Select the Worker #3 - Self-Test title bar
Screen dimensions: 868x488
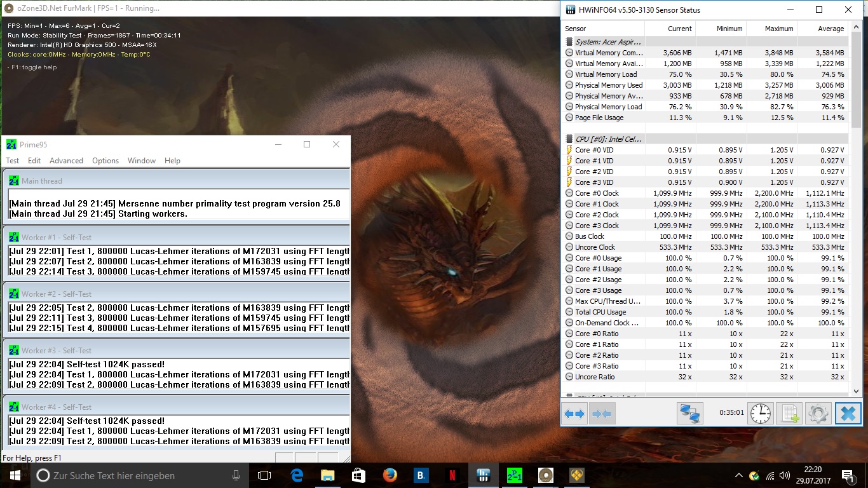tap(177, 350)
